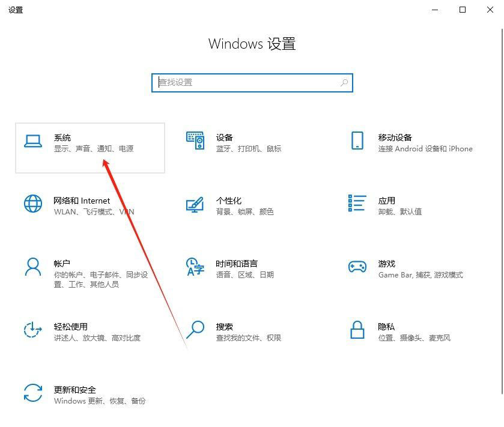The image size is (504, 427).
Task: Click the 搜索 title text
Action: pyautogui.click(x=224, y=327)
